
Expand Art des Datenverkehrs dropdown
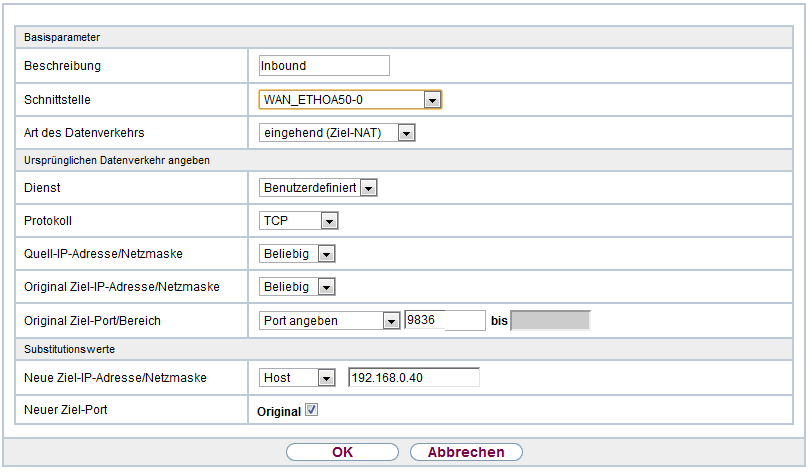(336, 133)
